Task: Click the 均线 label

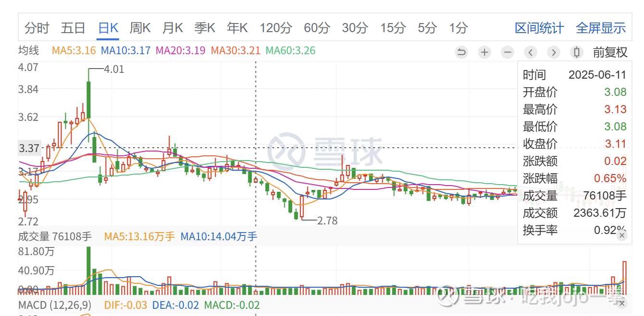Action: 28,50
